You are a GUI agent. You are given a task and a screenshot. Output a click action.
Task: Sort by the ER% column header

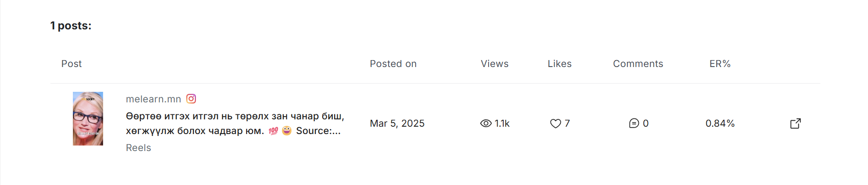pos(720,64)
